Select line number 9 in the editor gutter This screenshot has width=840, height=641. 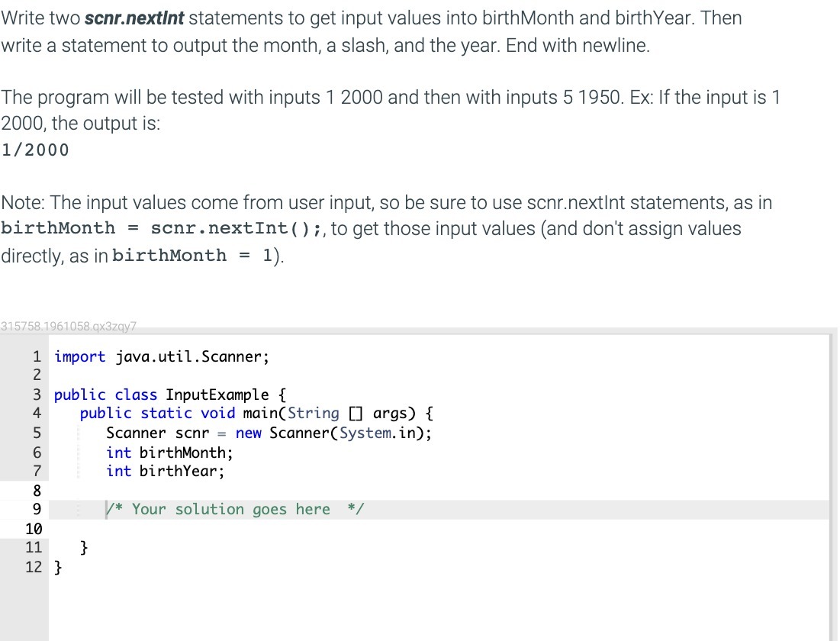click(35, 509)
